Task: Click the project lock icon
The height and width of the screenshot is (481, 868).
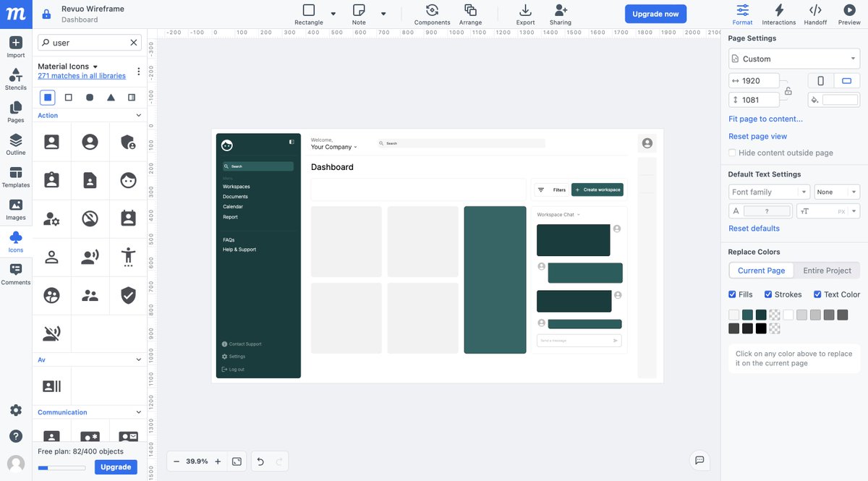Action: 46,14
